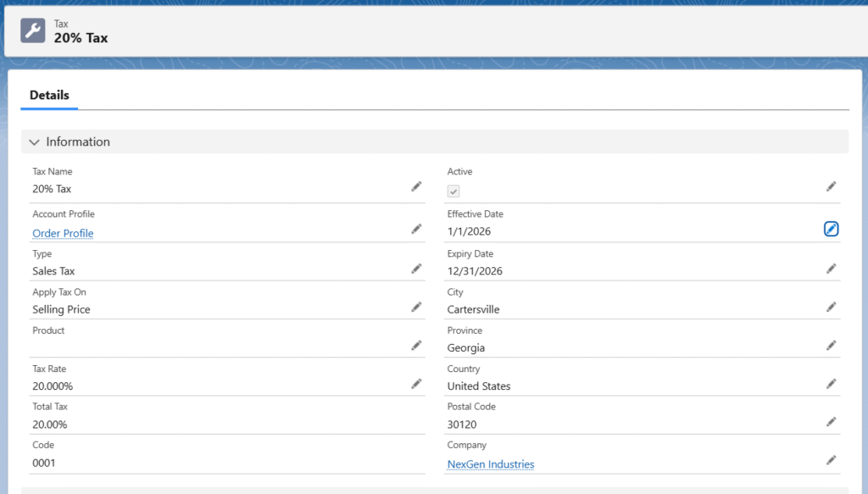Click the Tax Rate edit pencil

point(416,384)
